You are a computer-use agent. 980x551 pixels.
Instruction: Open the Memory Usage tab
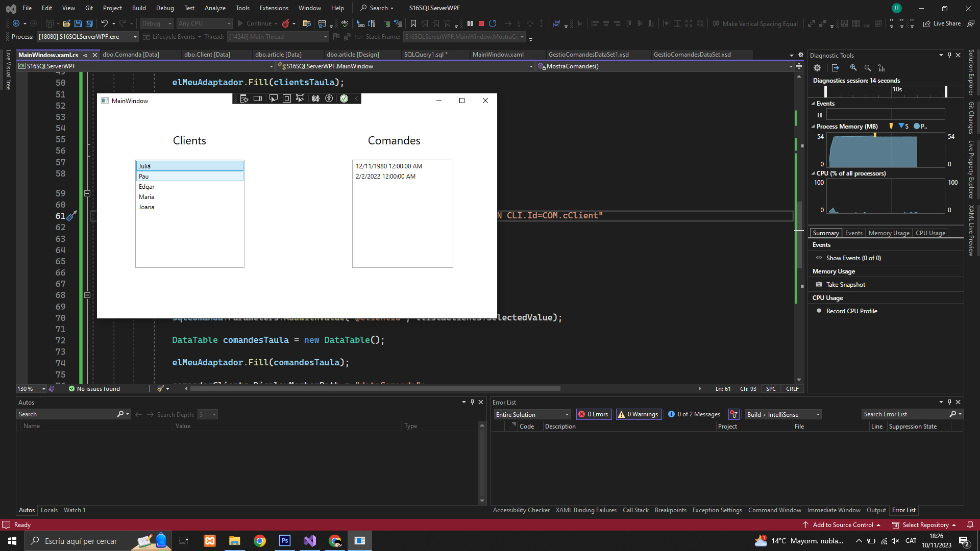click(889, 233)
